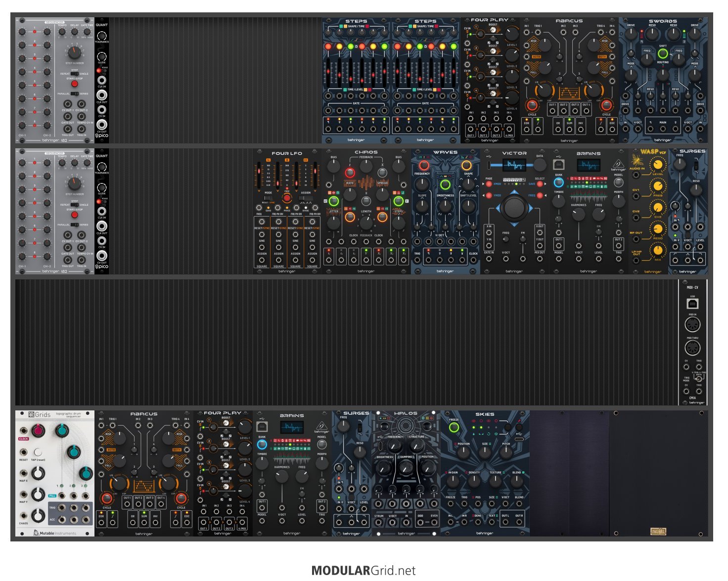The width and height of the screenshot is (728, 581).
Task: Click the Level knob on Wasp VCF
Action: 658,164
